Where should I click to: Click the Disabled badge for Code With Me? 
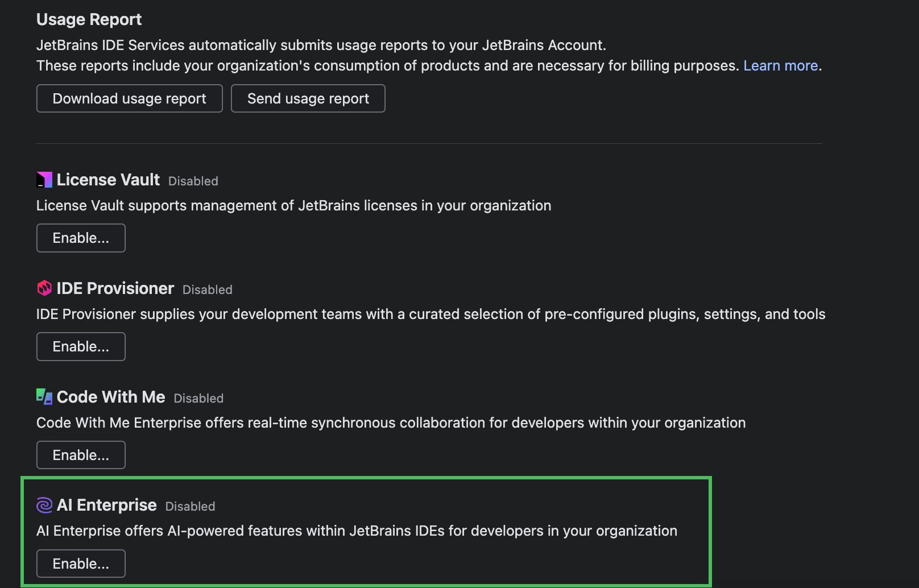click(x=198, y=398)
